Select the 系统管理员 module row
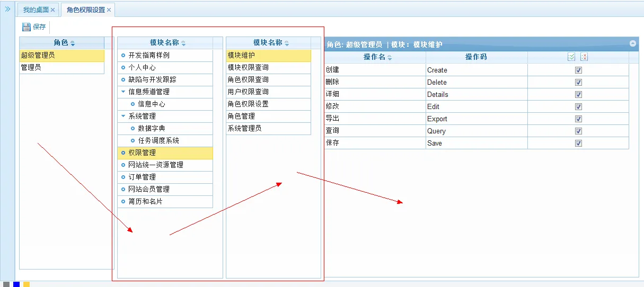Screen dimensions: 644x287 [269, 128]
